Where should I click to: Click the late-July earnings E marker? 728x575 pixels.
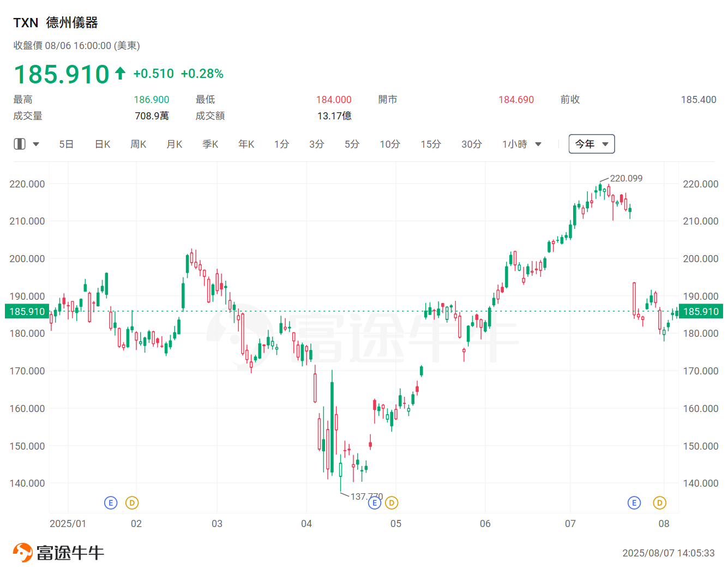pyautogui.click(x=634, y=503)
